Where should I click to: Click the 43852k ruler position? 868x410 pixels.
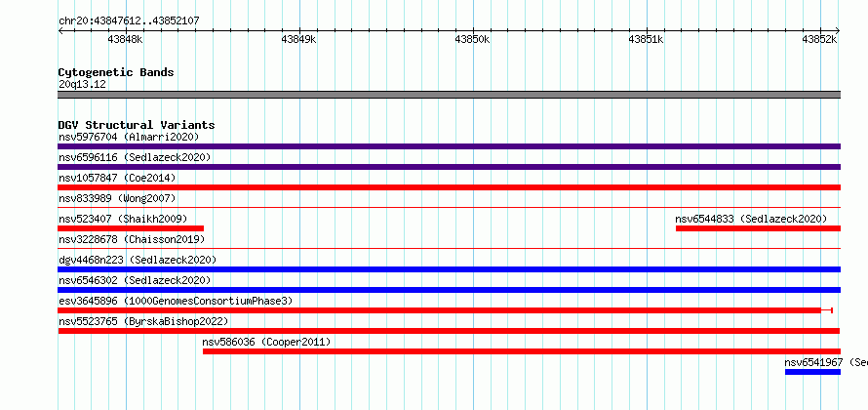click(x=820, y=39)
